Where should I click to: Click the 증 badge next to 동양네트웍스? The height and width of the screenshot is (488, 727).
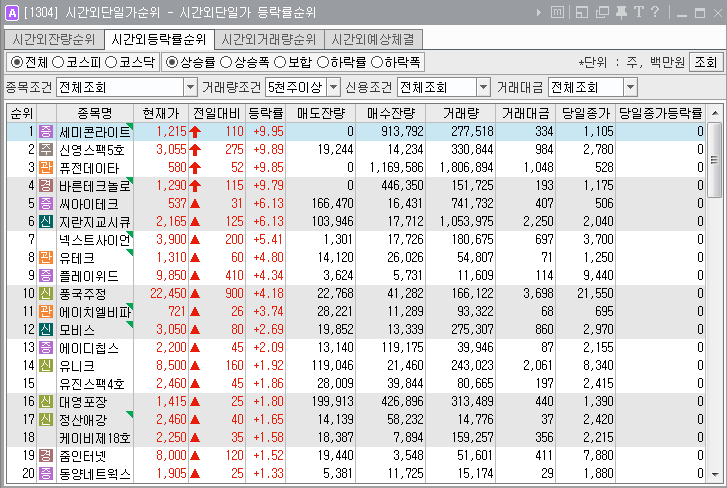[46, 474]
